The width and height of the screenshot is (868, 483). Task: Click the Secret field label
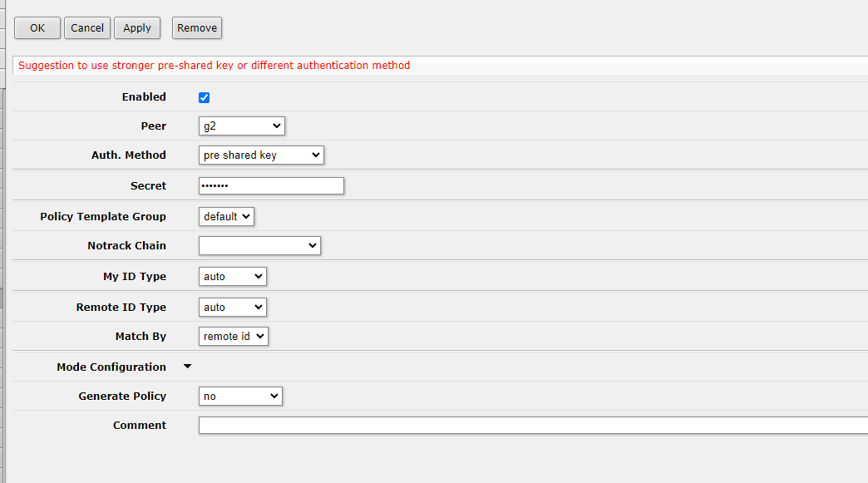tap(148, 186)
